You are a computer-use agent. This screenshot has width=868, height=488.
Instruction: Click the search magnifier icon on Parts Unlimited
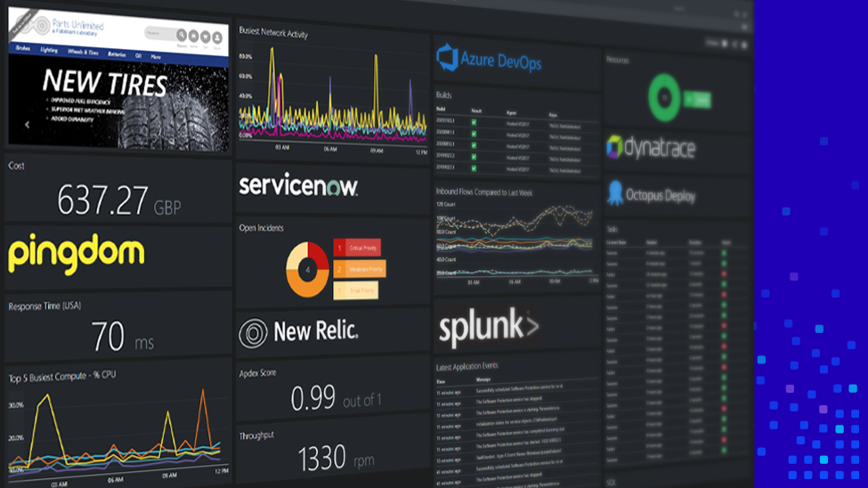point(182,36)
